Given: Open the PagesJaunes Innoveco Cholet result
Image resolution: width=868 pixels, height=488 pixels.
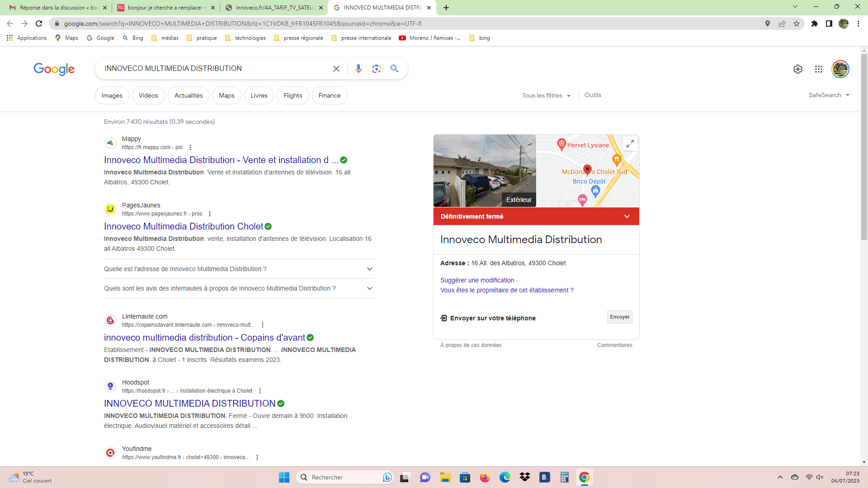Looking at the screenshot, I should click(184, 226).
